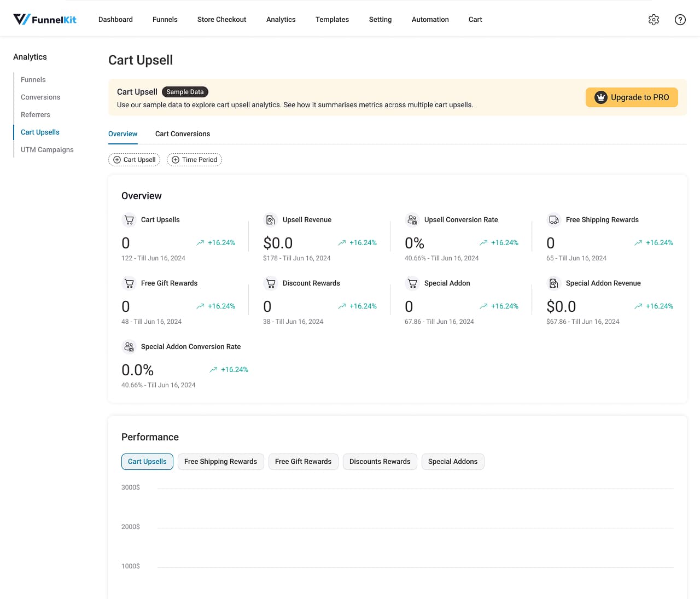
Task: Open the Funnels top menu
Action: tap(165, 20)
